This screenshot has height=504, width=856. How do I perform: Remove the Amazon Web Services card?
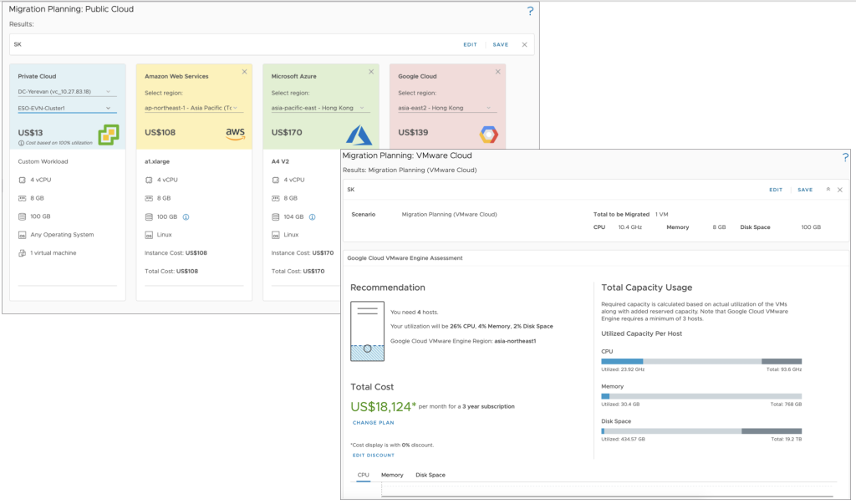pyautogui.click(x=244, y=72)
